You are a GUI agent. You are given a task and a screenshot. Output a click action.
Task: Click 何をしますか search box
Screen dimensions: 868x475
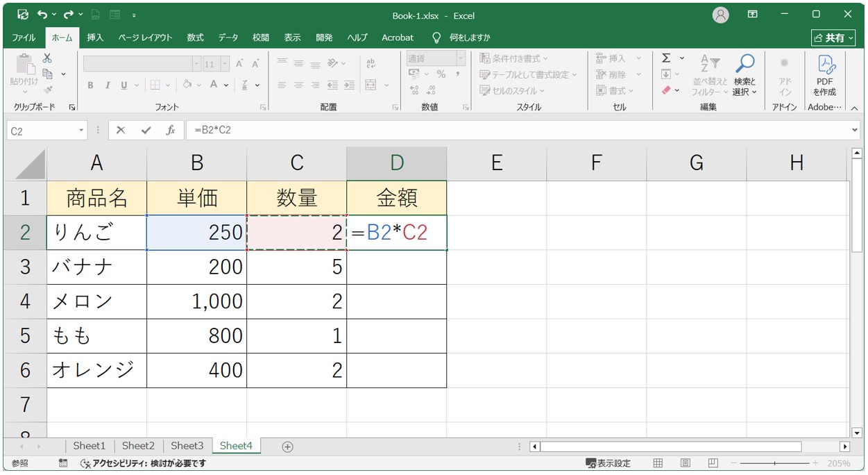coord(461,37)
